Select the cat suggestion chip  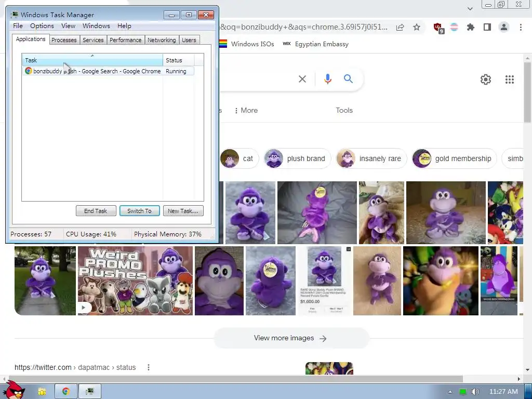239,158
